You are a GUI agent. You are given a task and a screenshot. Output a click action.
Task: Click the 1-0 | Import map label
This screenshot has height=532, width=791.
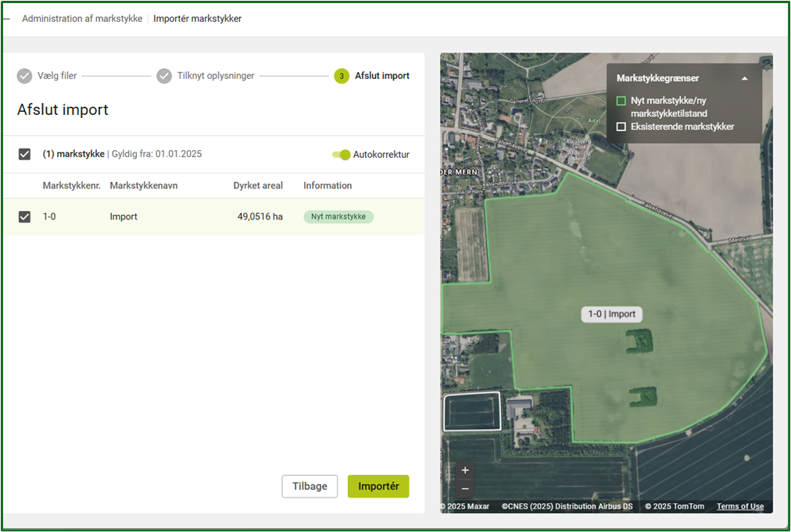point(611,314)
